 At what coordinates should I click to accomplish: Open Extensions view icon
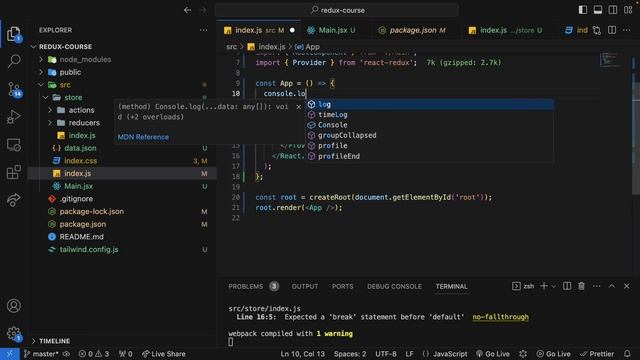(13, 172)
